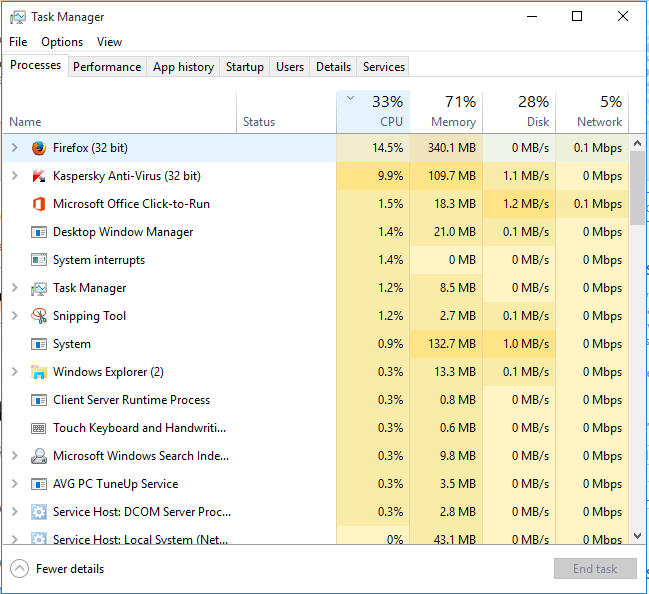
Task: Click Task Manager row memory 8.5 MB
Action: 458,288
